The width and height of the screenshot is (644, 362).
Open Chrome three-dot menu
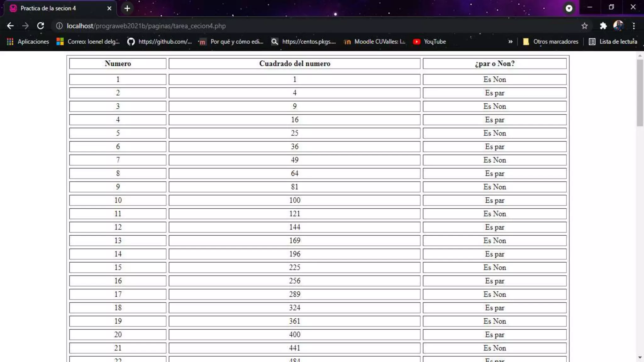(x=634, y=26)
